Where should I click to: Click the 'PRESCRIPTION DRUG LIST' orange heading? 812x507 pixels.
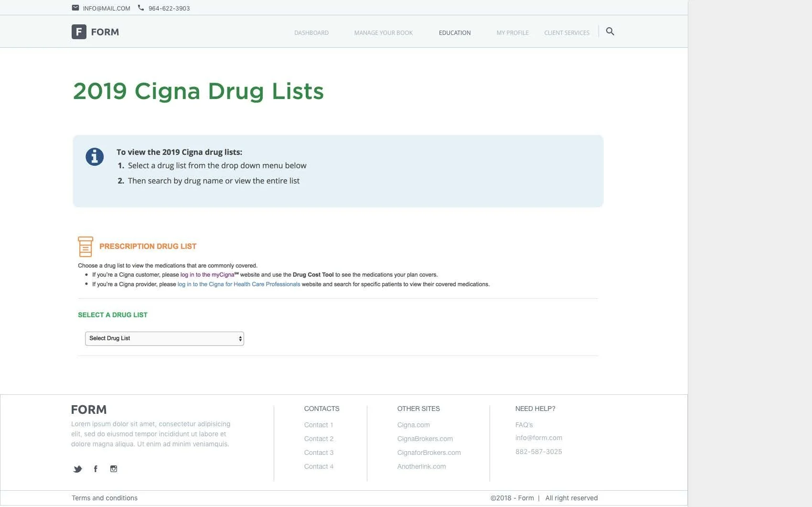tap(148, 247)
